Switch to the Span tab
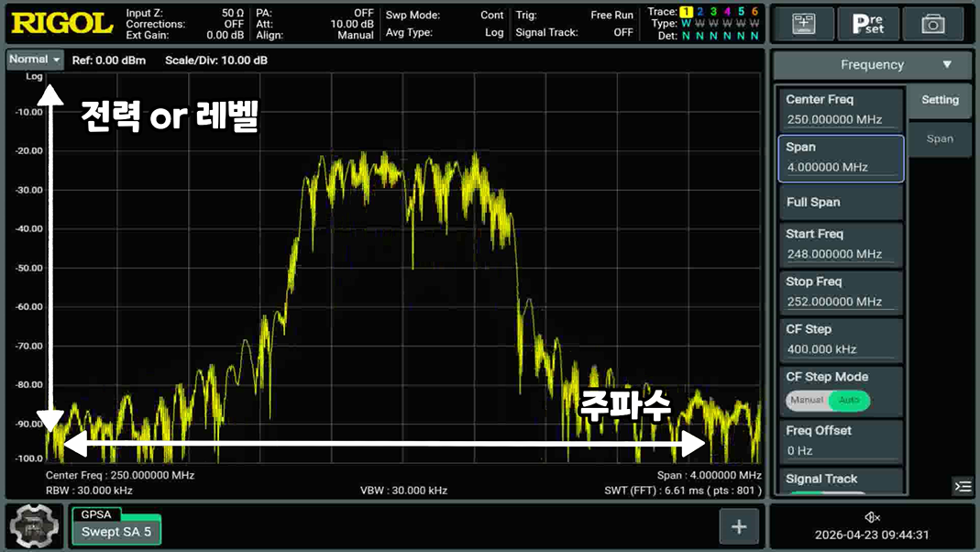This screenshot has width=980, height=552. pyautogui.click(x=940, y=138)
